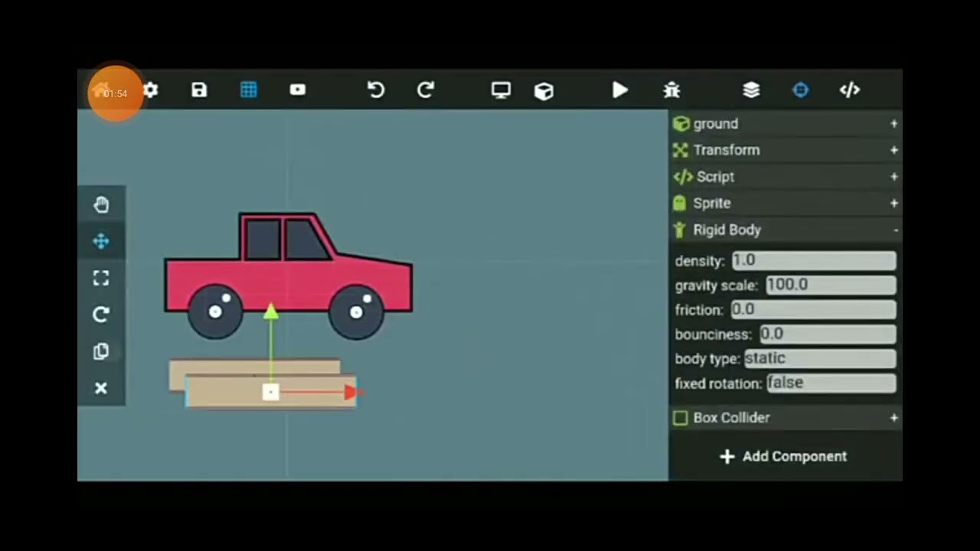Select the inspector target icon
Viewport: 980px width, 551px height.
point(800,90)
